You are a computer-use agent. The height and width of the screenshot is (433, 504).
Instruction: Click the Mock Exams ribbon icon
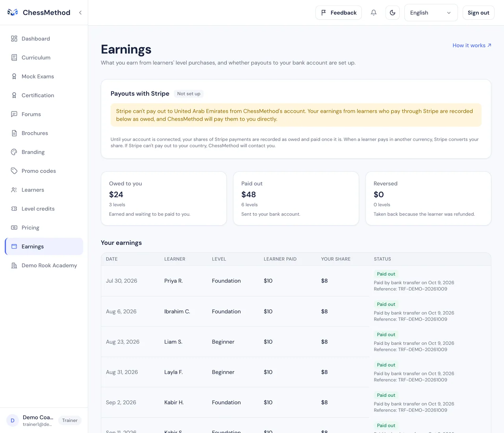coord(14,76)
